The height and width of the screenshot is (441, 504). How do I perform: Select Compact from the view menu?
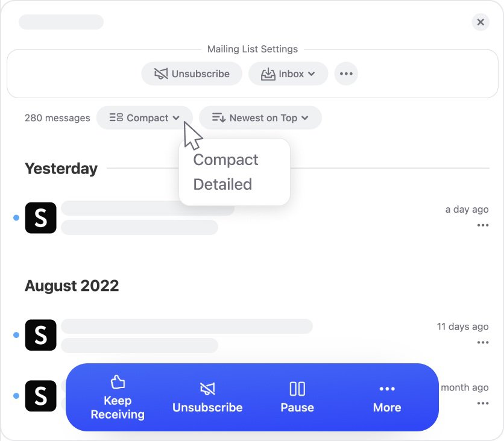(x=225, y=160)
